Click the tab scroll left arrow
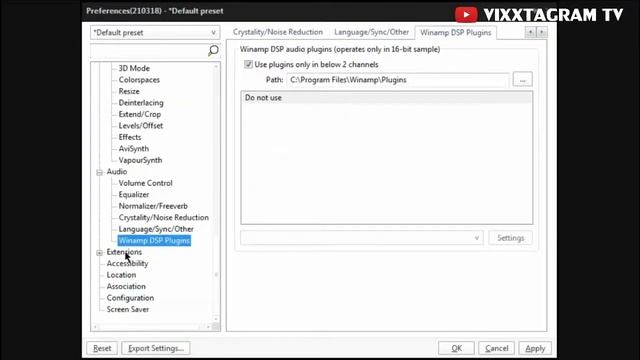This screenshot has width=640, height=360. point(530,32)
